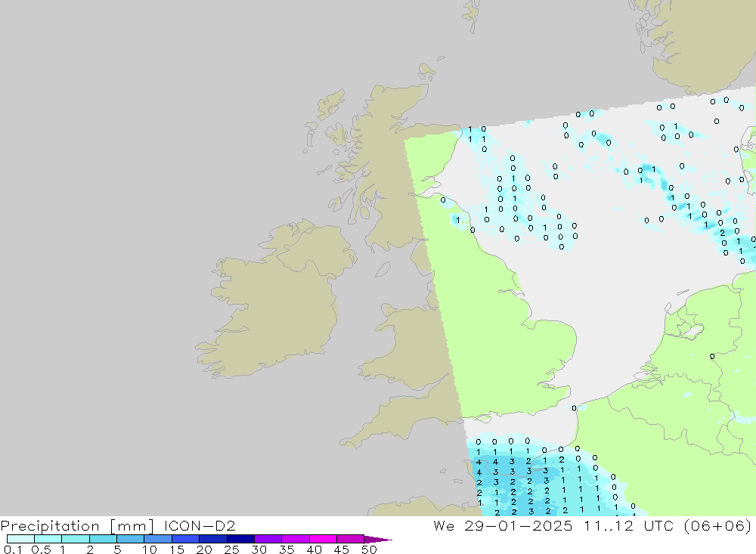Click the legend value '25'
Image resolution: width=756 pixels, height=554 pixels.
point(231,549)
